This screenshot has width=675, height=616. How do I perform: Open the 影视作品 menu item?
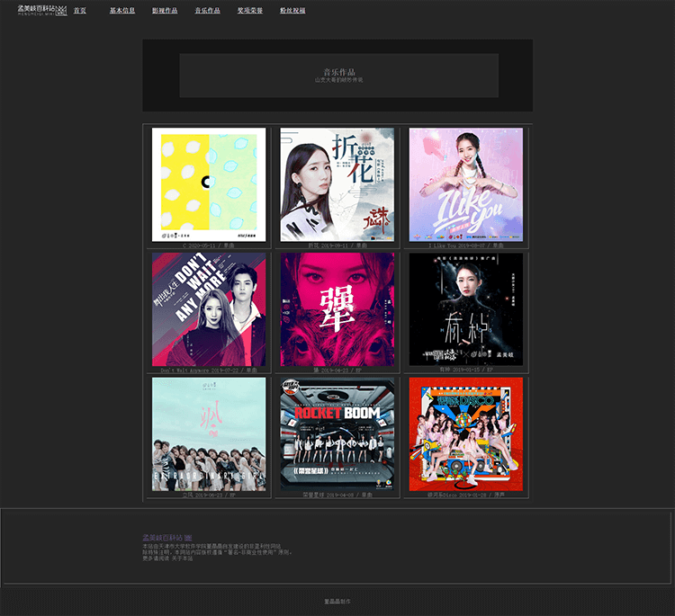165,10
